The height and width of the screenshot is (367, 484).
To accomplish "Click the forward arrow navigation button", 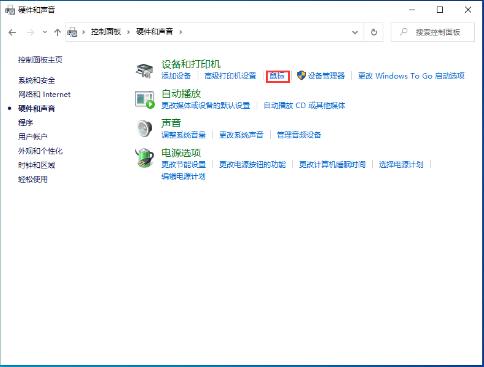I will [30, 32].
